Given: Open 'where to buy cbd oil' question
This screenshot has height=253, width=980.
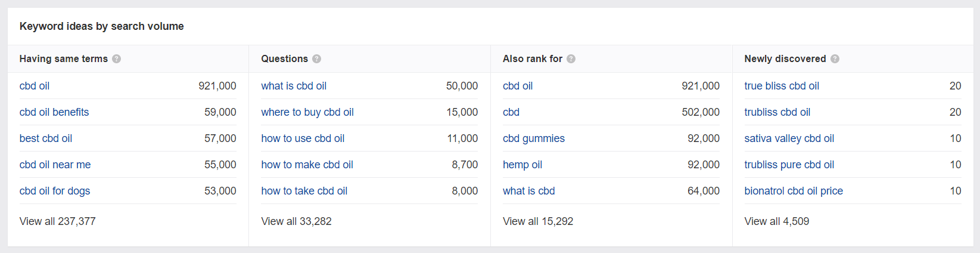Looking at the screenshot, I should [307, 112].
